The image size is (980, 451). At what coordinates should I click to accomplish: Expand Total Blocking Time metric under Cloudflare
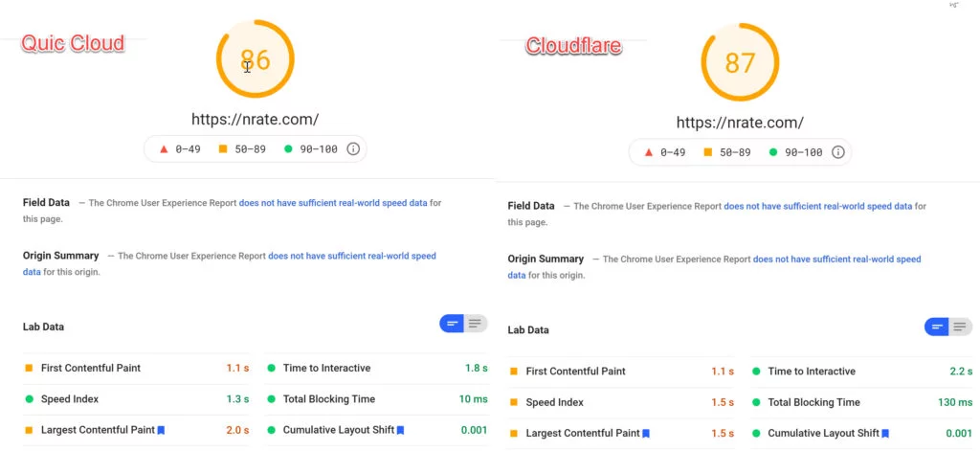(862, 402)
